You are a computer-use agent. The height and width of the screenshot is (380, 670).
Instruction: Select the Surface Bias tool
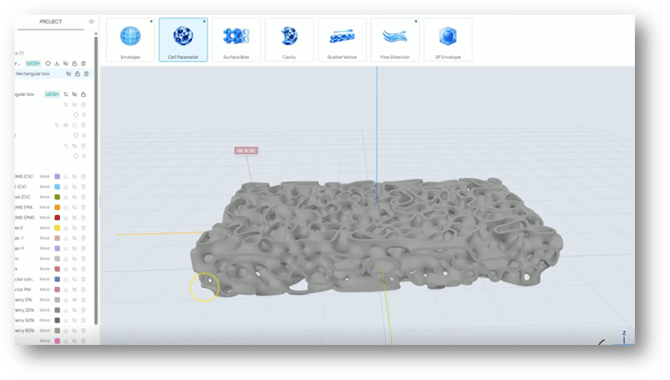point(236,40)
